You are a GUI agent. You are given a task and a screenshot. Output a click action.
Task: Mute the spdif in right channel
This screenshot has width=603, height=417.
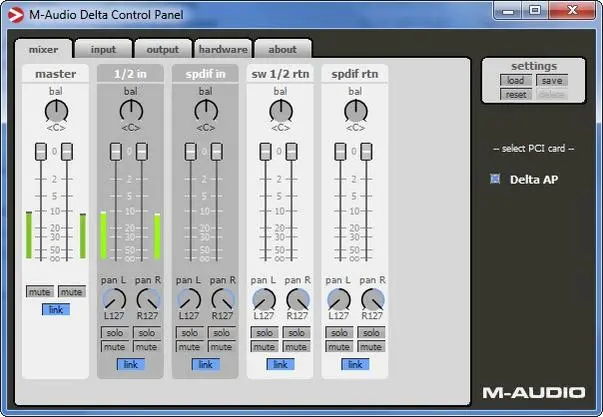[x=222, y=347]
